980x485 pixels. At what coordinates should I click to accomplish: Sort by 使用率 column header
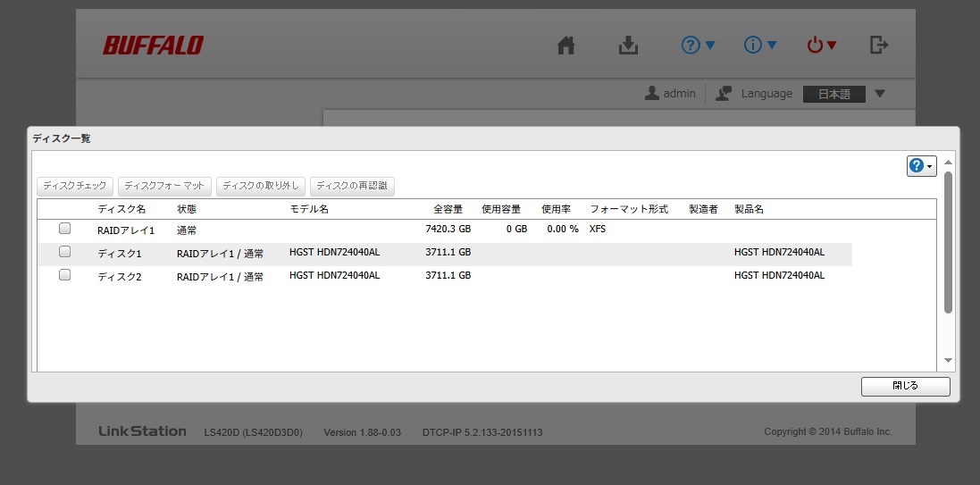pos(557,209)
